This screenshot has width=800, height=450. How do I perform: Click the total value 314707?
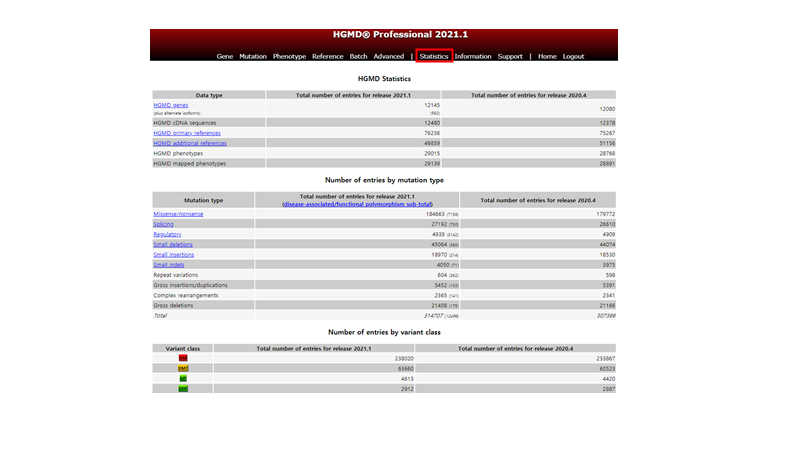click(434, 316)
